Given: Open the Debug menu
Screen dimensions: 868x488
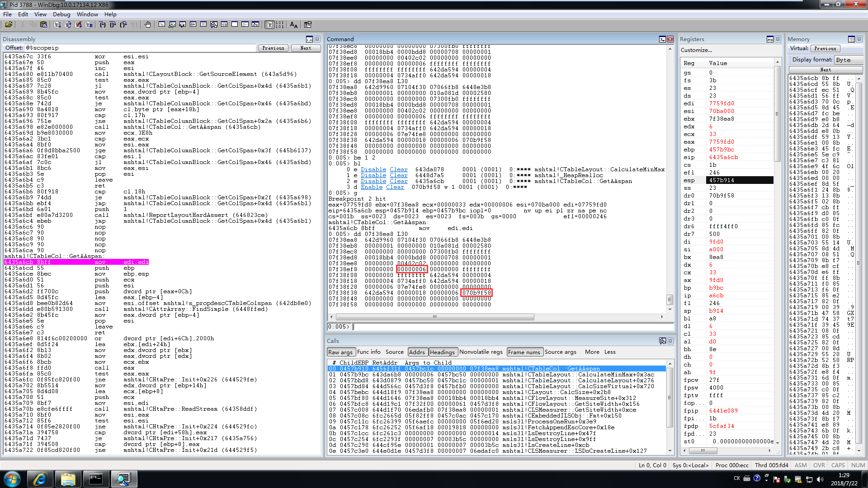Looking at the screenshot, I should click(61, 14).
